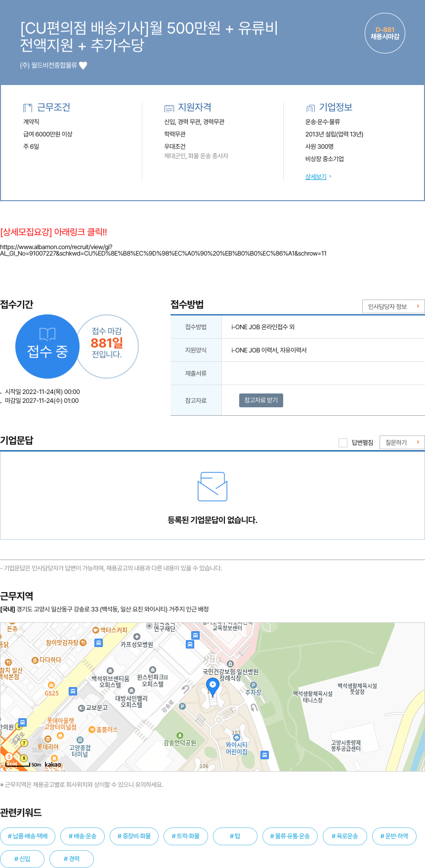Viewport: 425px width, 868px height.
Task: Click the D-881 채용시마감 badge
Action: [x=385, y=33]
